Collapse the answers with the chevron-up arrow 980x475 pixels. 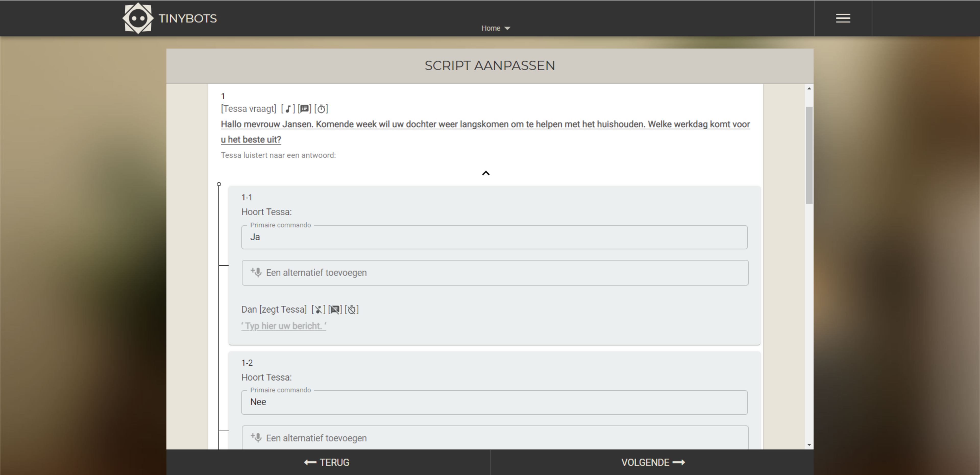pos(486,173)
